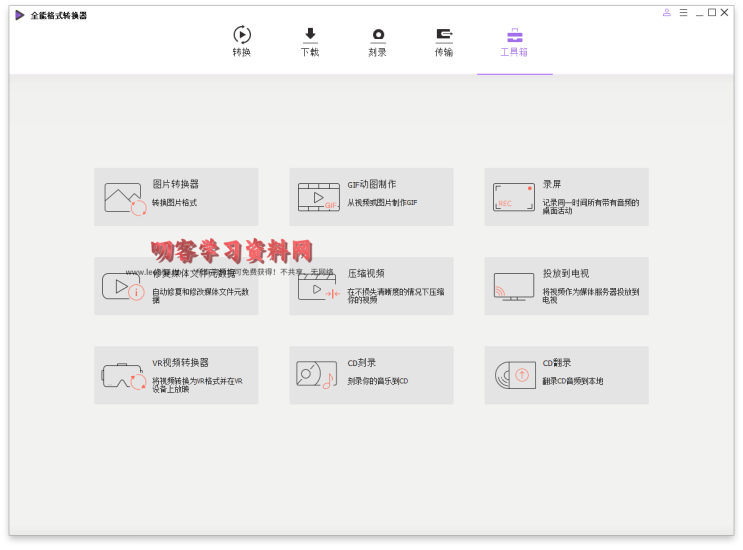Click the 图片转换器 title text
Screen dimensions: 743x550
[175, 184]
